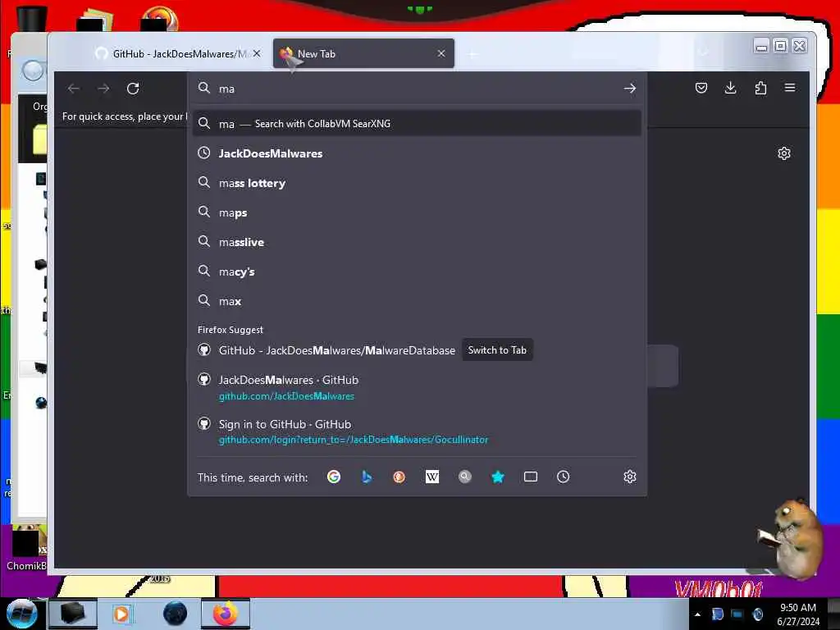Open the media player taskbar icon
This screenshot has height=630, width=840.
[x=121, y=614]
